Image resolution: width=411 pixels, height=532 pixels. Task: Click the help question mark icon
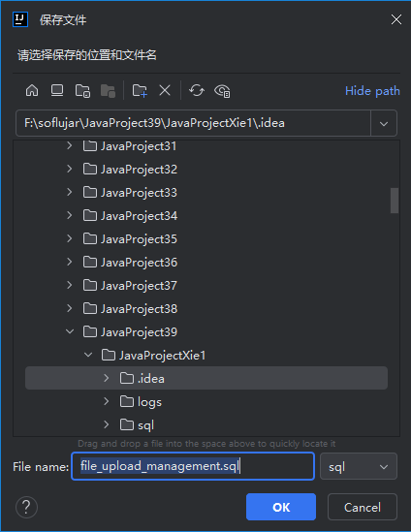tap(26, 507)
